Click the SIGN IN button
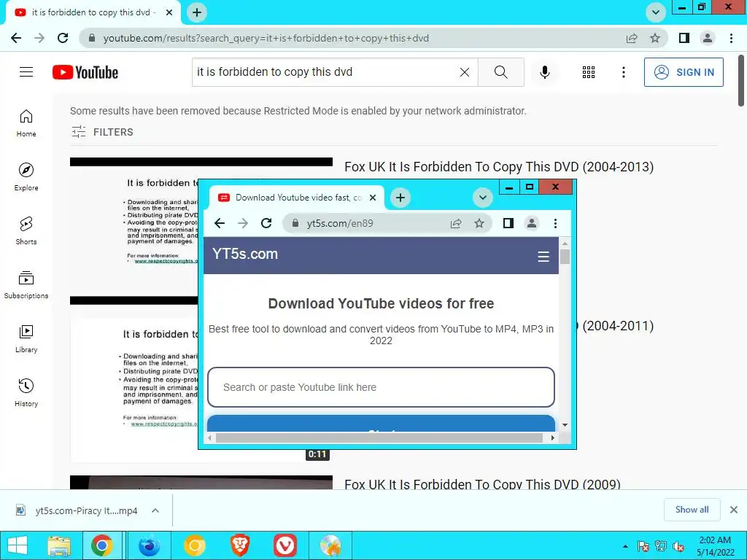This screenshot has height=560, width=747. [683, 72]
